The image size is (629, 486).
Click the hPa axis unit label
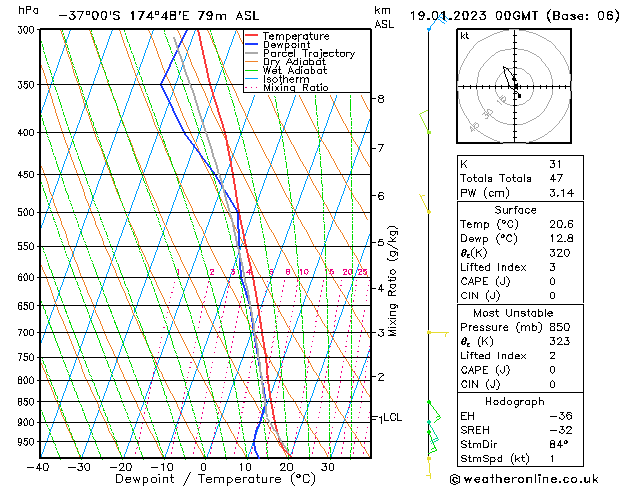28,10
